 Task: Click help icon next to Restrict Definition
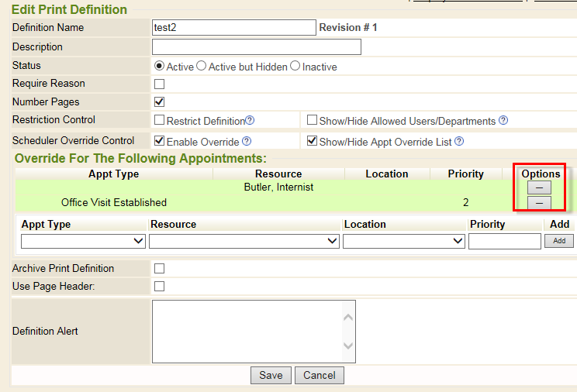[x=250, y=121]
